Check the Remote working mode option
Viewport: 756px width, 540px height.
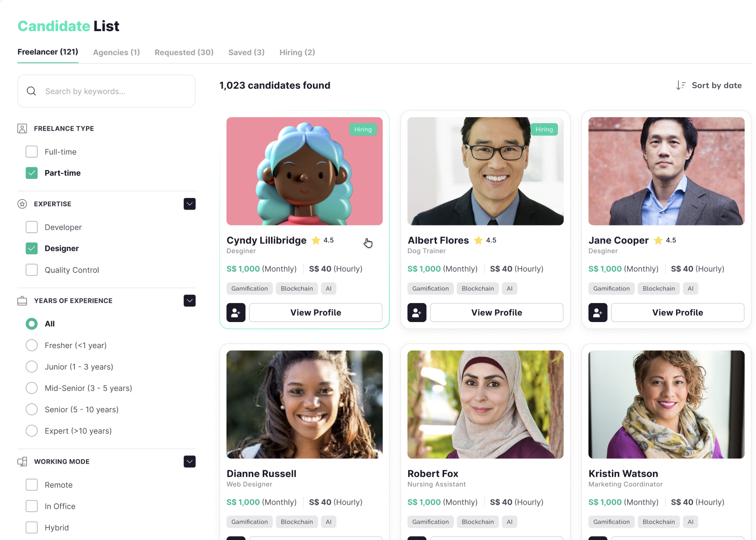[x=32, y=485]
